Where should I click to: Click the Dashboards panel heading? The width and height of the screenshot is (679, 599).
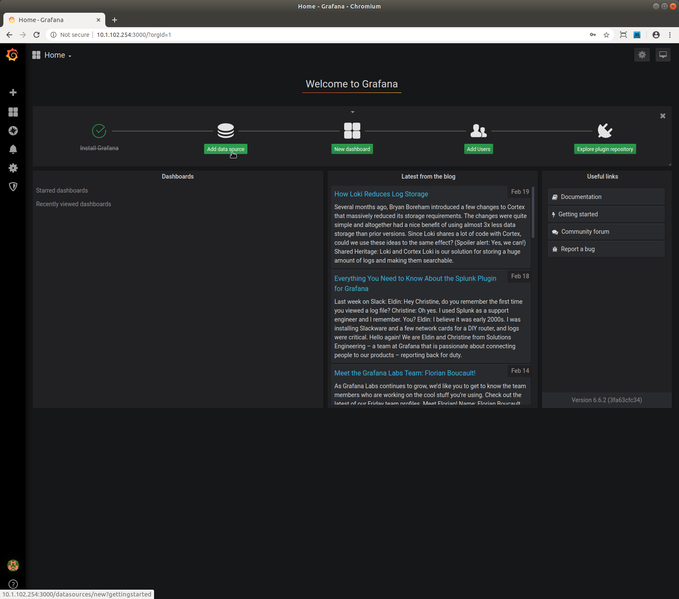[178, 176]
